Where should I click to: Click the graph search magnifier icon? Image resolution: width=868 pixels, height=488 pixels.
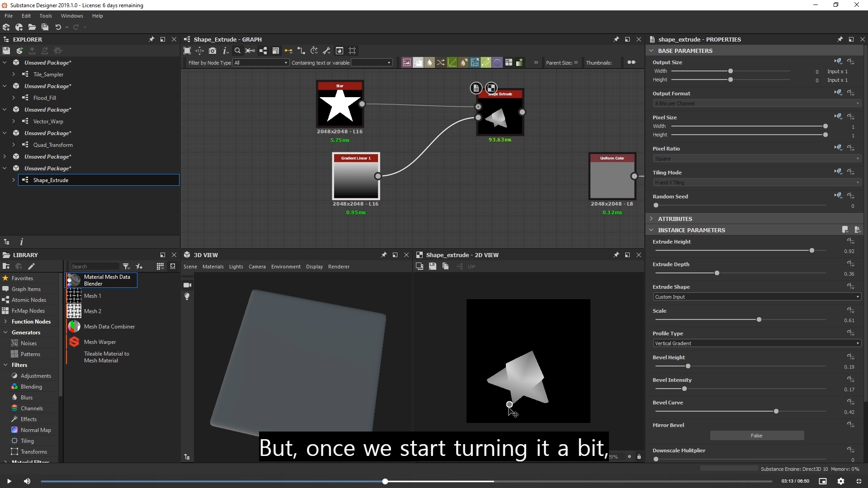tap(237, 51)
